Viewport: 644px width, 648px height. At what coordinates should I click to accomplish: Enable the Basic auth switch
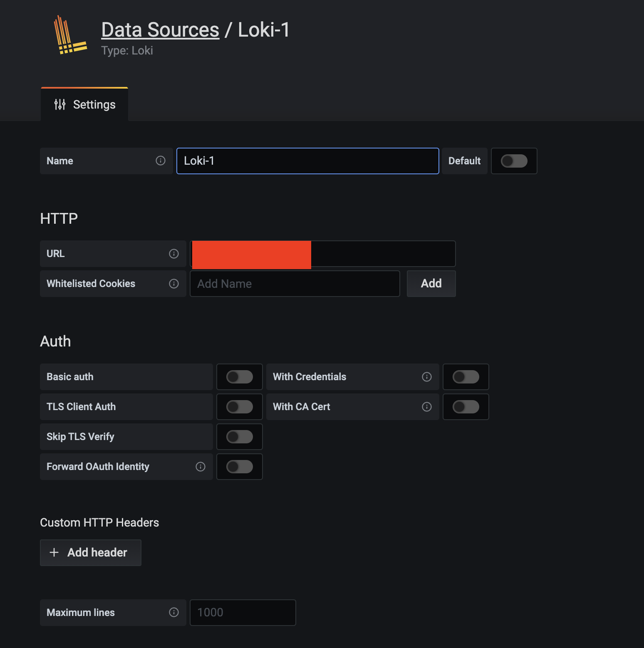240,377
